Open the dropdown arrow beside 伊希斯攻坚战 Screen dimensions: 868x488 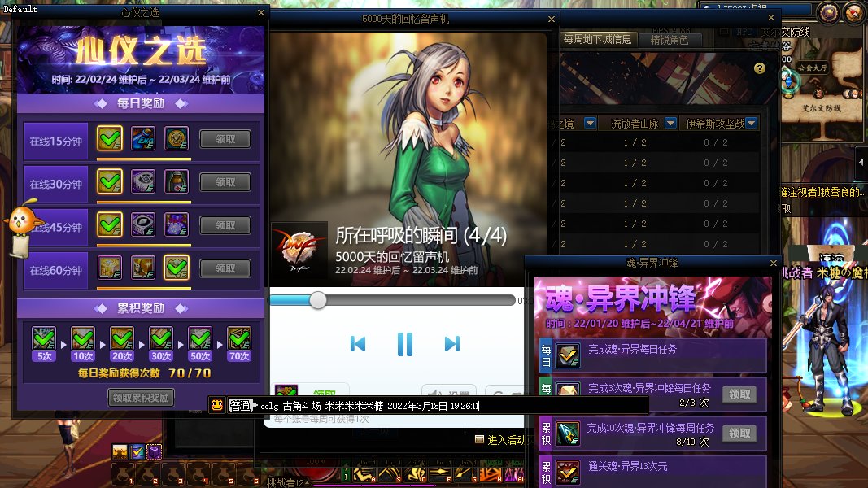pos(751,123)
